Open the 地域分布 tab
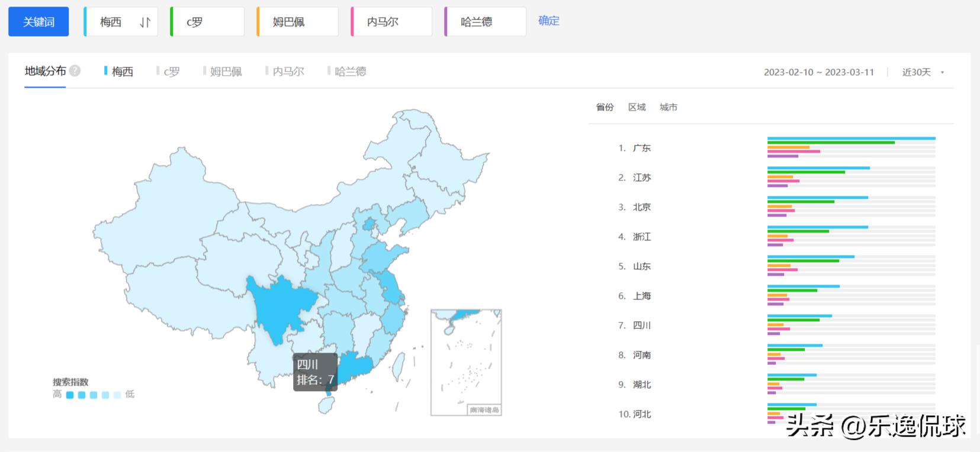Viewport: 980px width, 452px height. tap(45, 71)
